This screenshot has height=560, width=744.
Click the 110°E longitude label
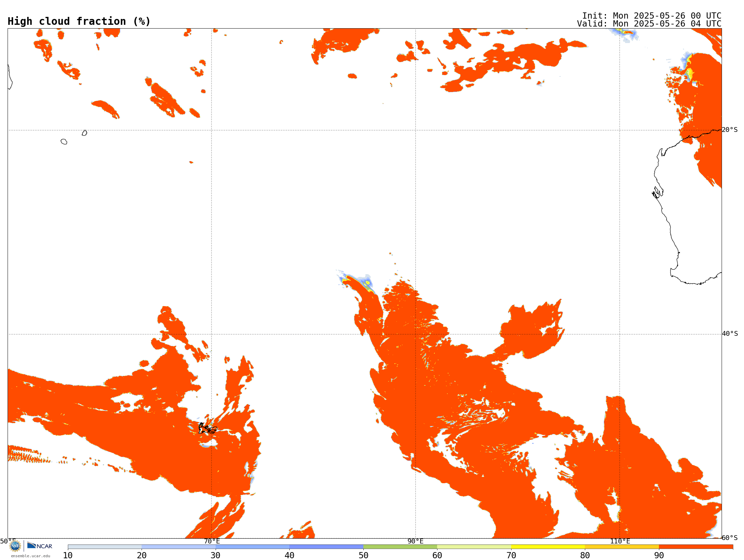pyautogui.click(x=620, y=541)
